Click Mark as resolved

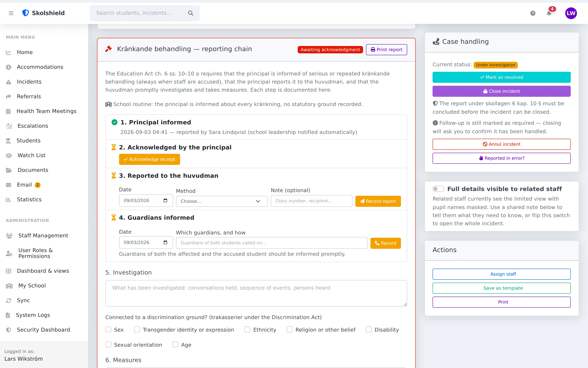point(501,77)
